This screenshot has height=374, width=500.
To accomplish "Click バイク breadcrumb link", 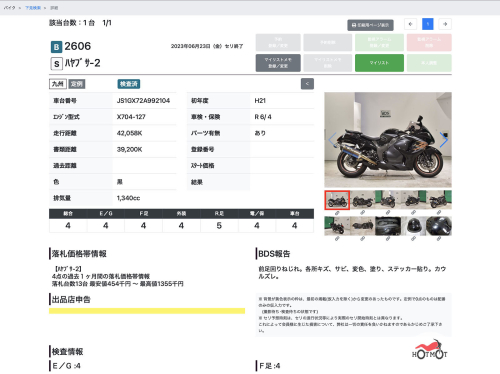I will point(9,8).
